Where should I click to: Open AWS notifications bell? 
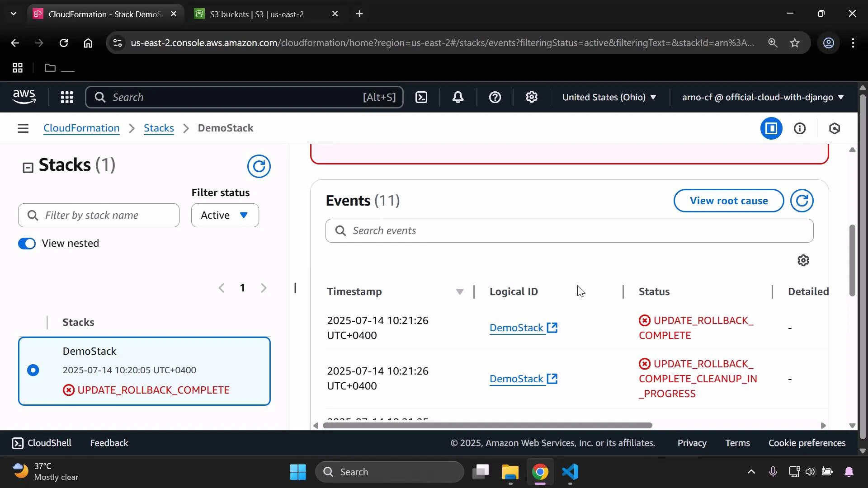(458, 97)
